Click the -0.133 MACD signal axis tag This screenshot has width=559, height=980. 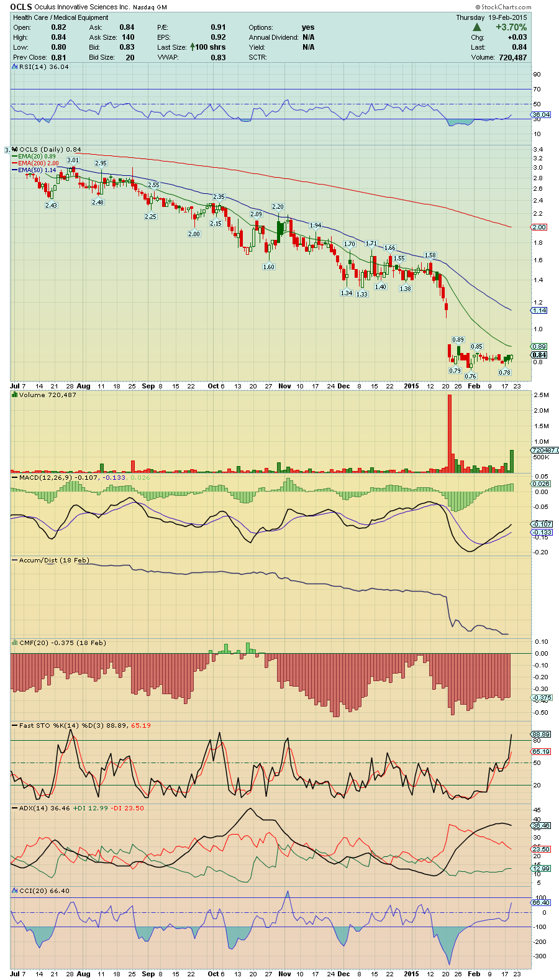point(542,533)
